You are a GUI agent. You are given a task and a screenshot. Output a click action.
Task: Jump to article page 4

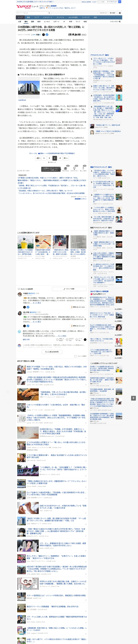(x=60, y=158)
